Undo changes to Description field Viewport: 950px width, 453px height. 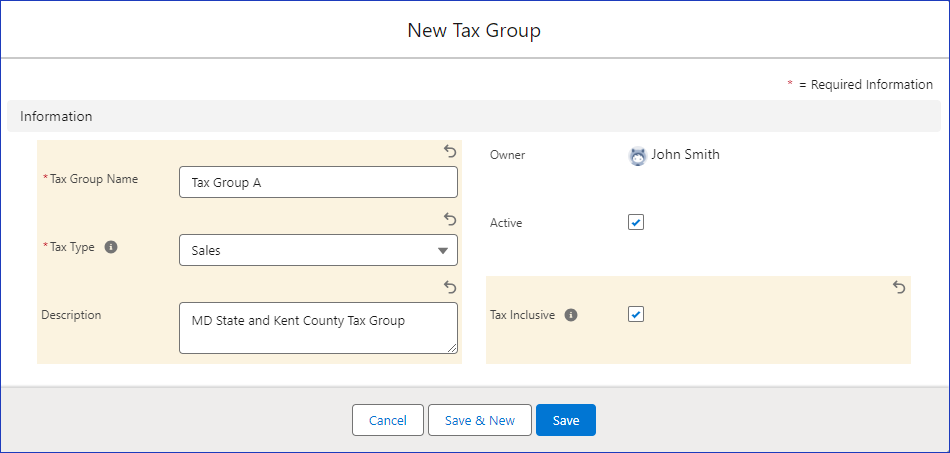[x=450, y=286]
